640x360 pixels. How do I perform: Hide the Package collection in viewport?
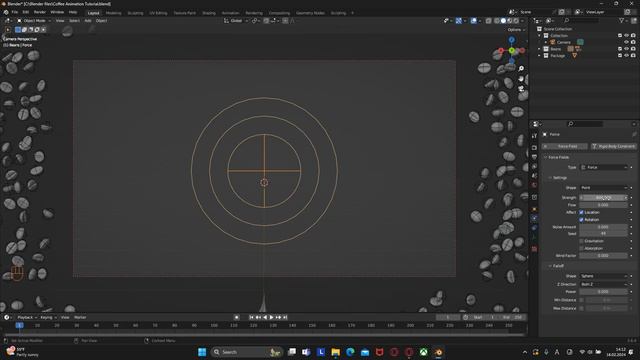click(x=627, y=56)
